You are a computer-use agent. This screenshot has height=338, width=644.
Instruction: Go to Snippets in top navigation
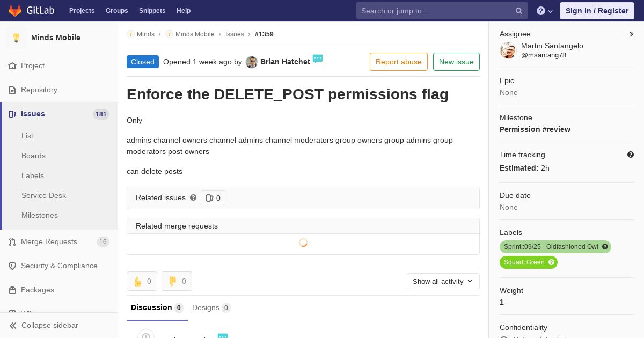coord(152,11)
